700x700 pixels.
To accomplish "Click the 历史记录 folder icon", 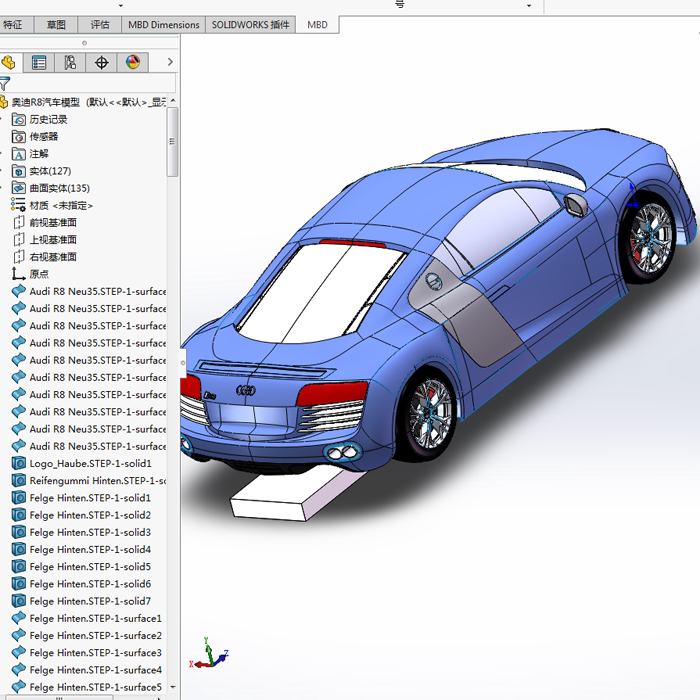I will (19, 119).
